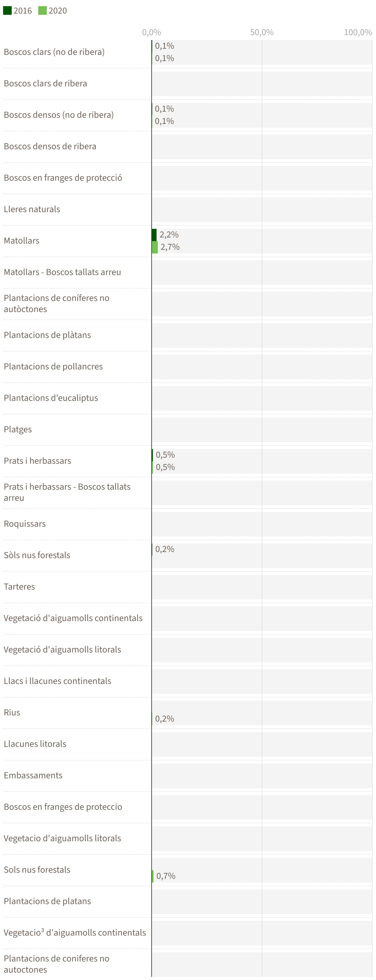Select the Boscos clars (no de ribera) label
376x980 pixels.
[54, 52]
